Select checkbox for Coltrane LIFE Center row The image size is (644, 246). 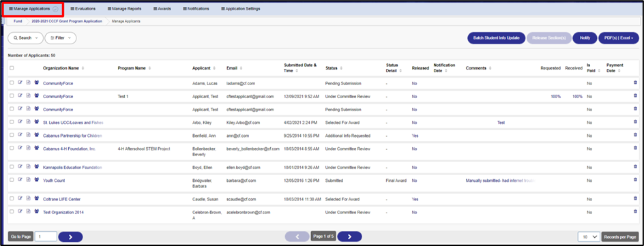12,199
